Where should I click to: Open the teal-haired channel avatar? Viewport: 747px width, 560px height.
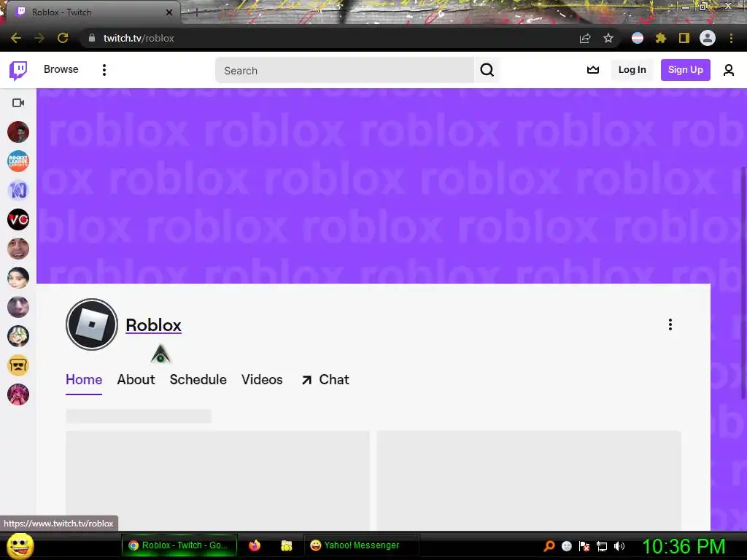pyautogui.click(x=18, y=278)
